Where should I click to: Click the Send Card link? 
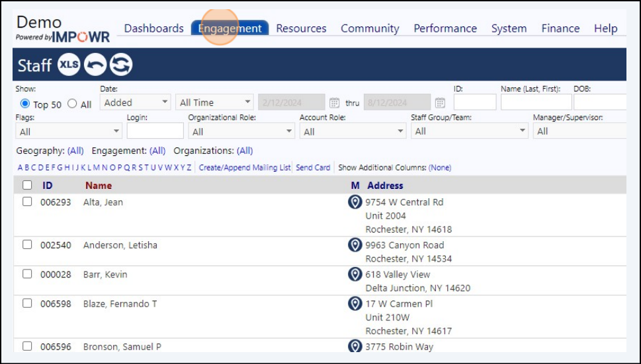click(x=313, y=168)
